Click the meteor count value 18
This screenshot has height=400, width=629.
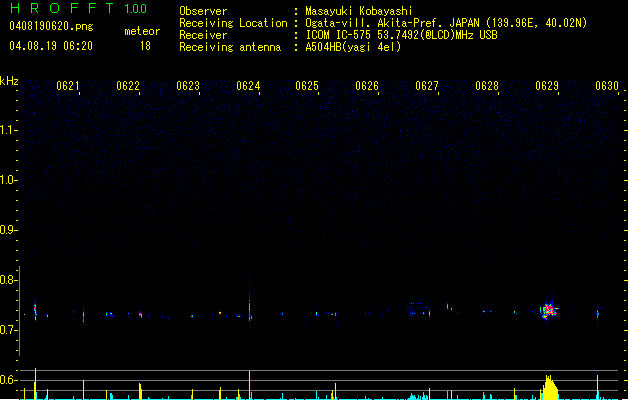click(145, 46)
